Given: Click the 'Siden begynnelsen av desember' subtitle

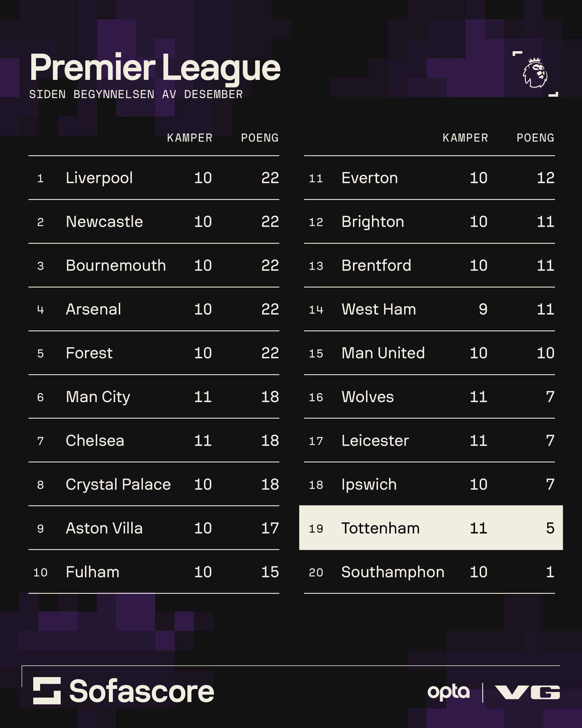Looking at the screenshot, I should [x=136, y=95].
